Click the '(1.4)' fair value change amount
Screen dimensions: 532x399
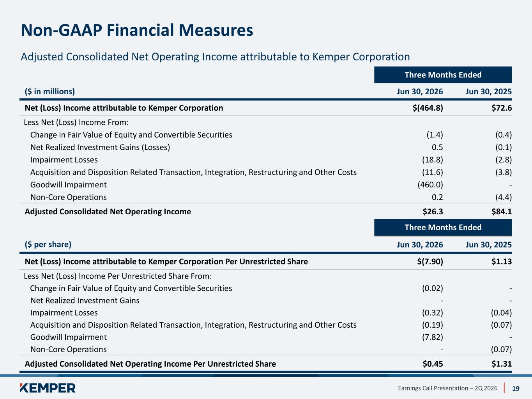pyautogui.click(x=435, y=135)
